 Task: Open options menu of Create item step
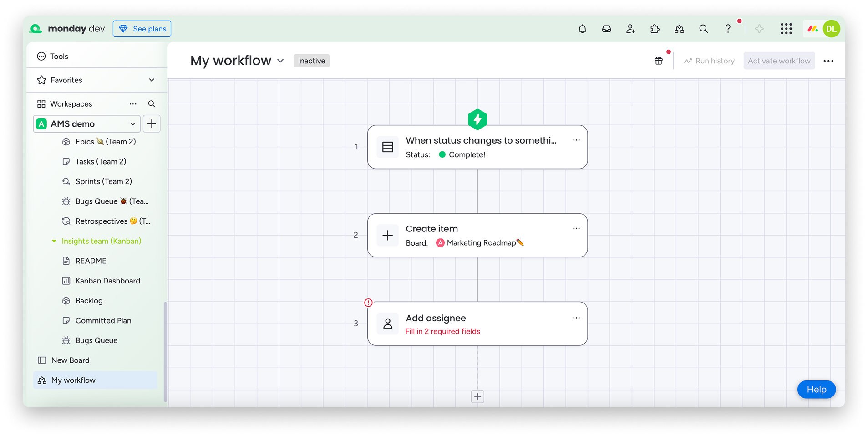(x=576, y=228)
